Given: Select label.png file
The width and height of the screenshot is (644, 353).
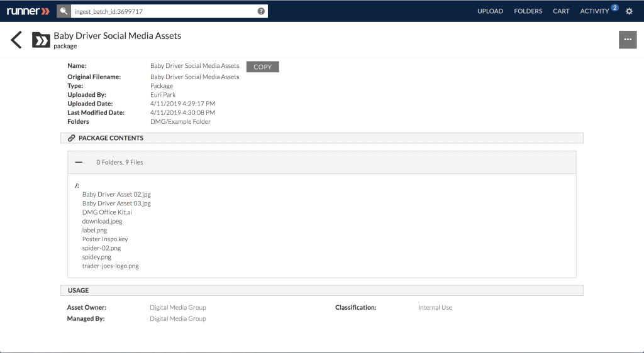Looking at the screenshot, I should pyautogui.click(x=94, y=231).
